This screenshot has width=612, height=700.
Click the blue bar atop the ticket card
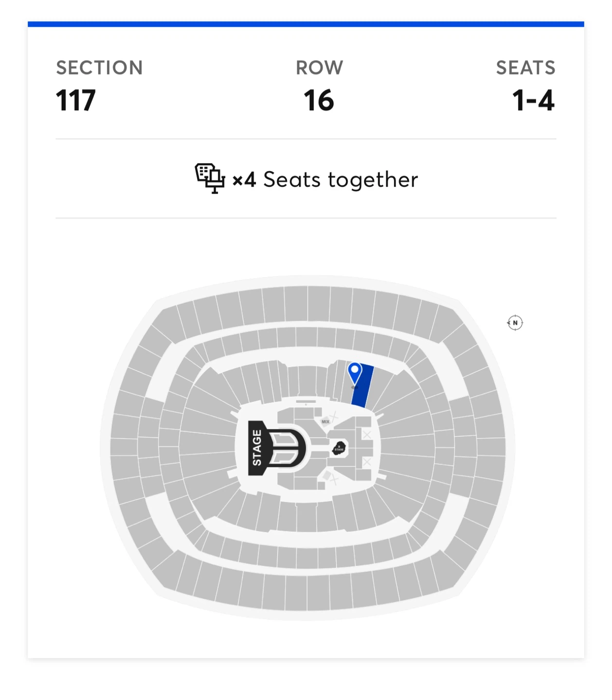click(x=306, y=24)
